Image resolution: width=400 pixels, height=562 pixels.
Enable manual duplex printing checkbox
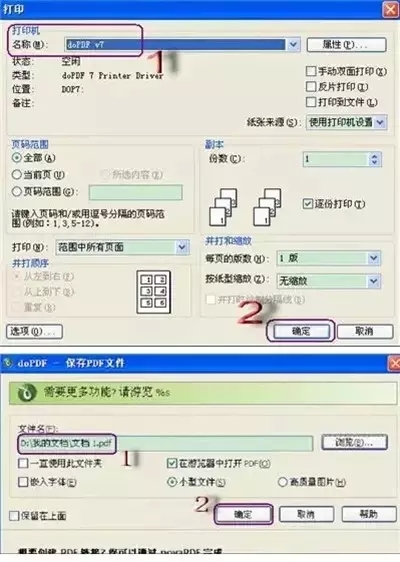coord(311,71)
